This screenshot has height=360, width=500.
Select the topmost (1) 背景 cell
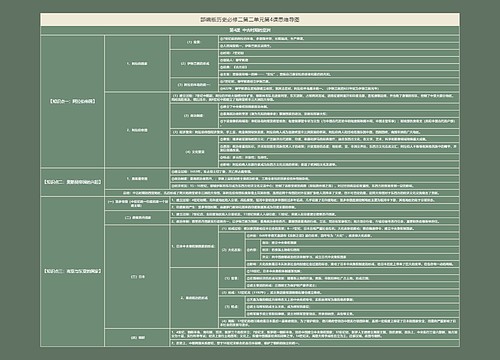click(x=194, y=42)
